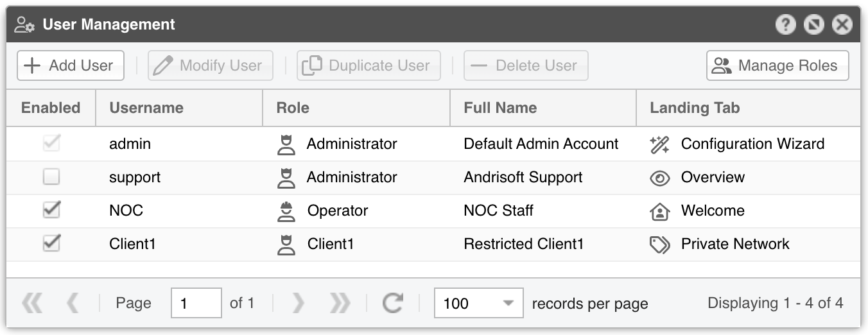This screenshot has height=335, width=868.
Task: Click 'Restricted Client1' full name
Action: pyautogui.click(x=524, y=244)
